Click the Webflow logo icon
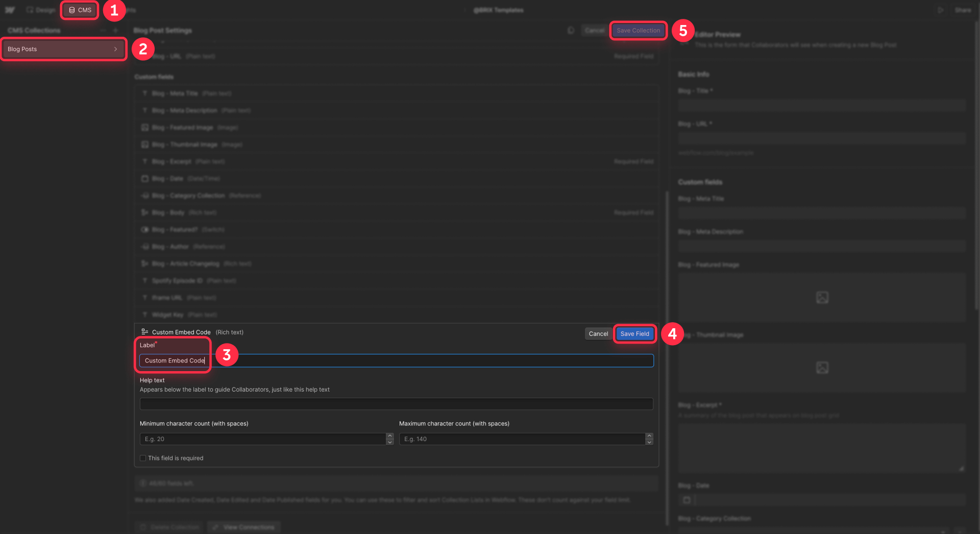The width and height of the screenshot is (980, 534). (x=10, y=10)
